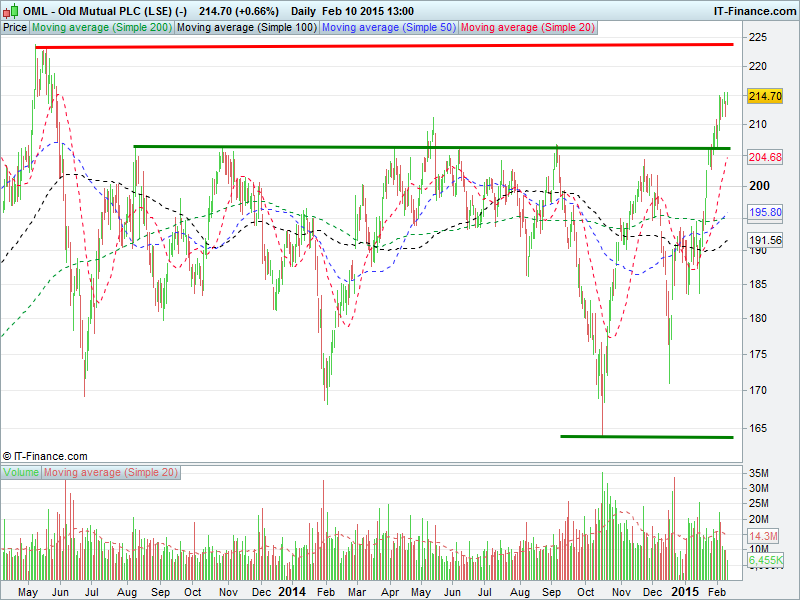Screen dimensions: 800x600
Task: Click the Daily timeframe text in header
Action: (x=303, y=11)
